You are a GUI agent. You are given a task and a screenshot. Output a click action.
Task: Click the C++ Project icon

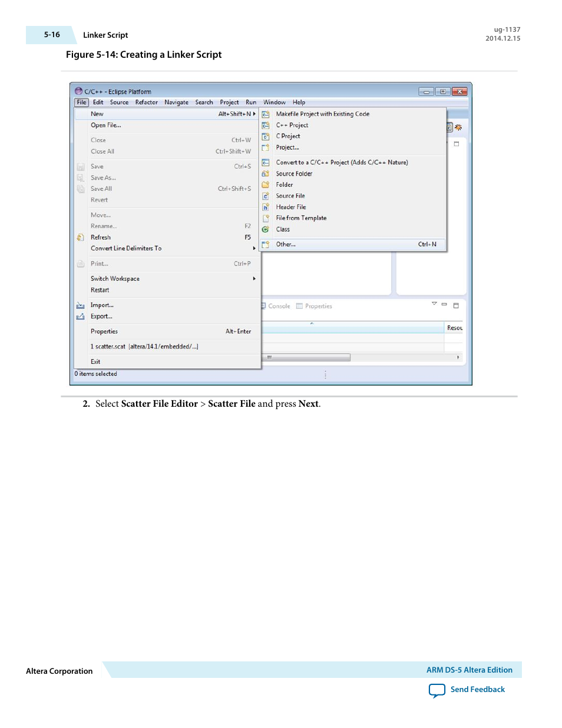coord(265,126)
